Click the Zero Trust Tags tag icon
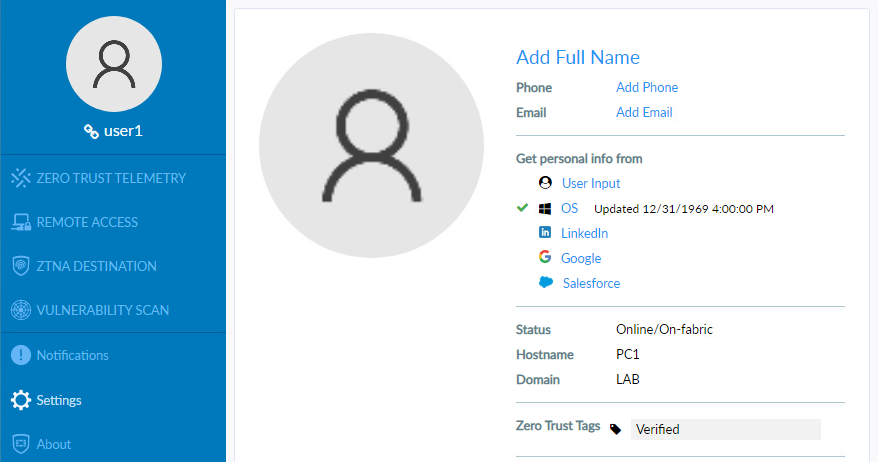 pyautogui.click(x=615, y=429)
